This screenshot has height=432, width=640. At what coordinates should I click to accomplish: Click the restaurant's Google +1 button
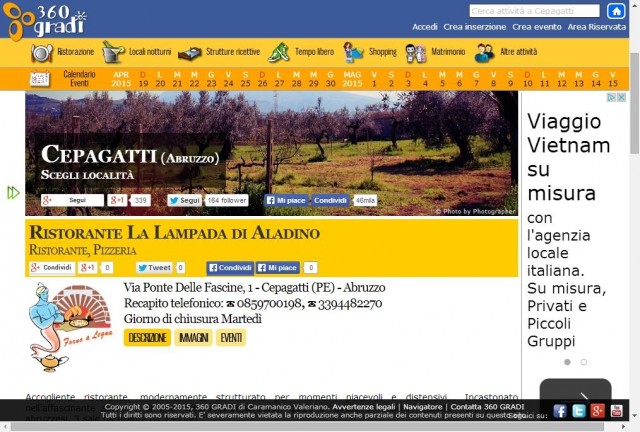coord(87,267)
